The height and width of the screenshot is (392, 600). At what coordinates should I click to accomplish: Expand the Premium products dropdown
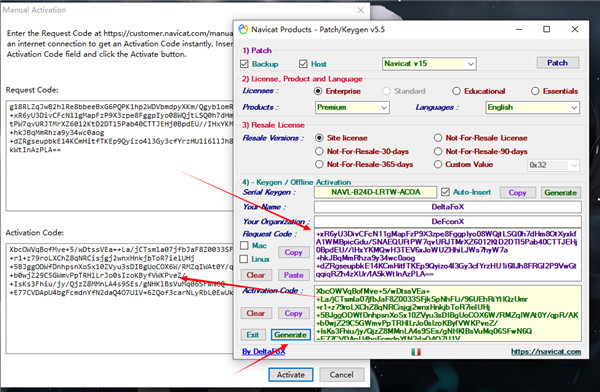click(352, 108)
